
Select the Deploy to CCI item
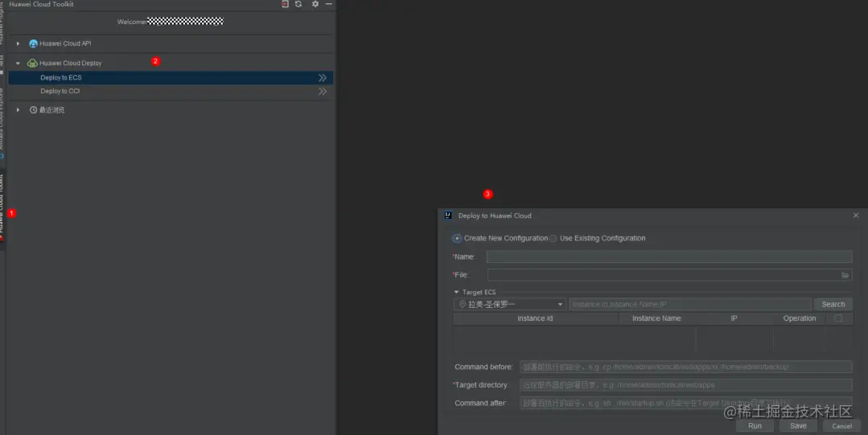[171, 92]
